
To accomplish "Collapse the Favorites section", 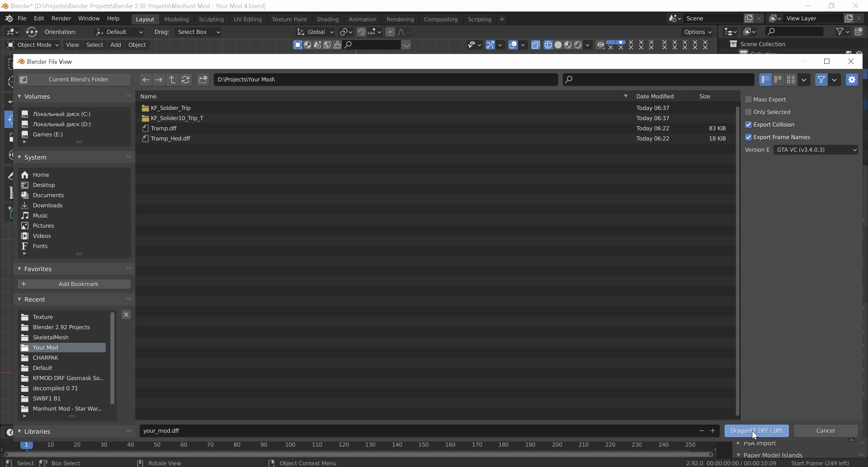I will click(x=19, y=269).
